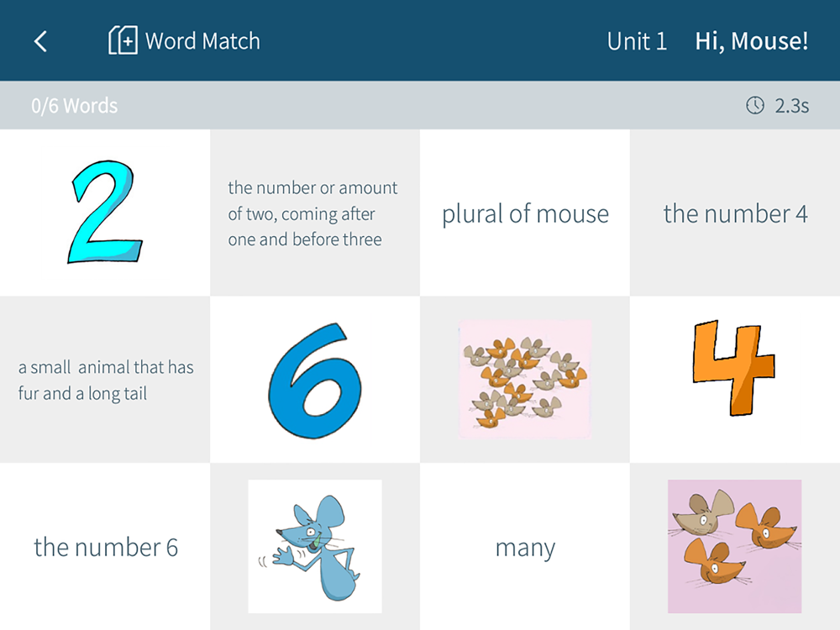The height and width of the screenshot is (630, 840).
Task: Tap the '0/6 Words' progress counter
Action: click(75, 106)
